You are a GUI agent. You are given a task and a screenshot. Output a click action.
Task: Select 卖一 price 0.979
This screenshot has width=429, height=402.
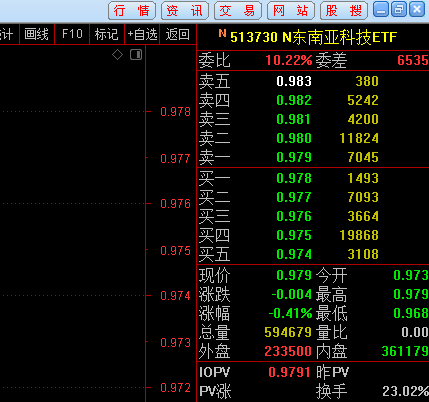(294, 157)
